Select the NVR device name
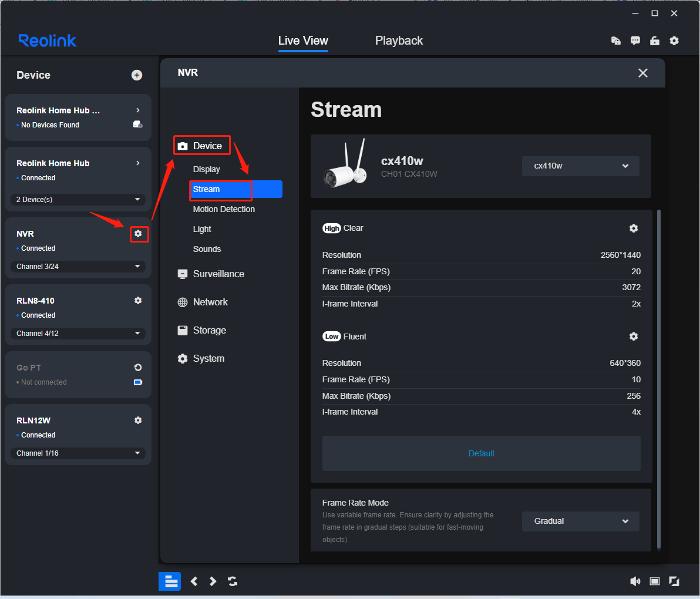 coord(25,234)
